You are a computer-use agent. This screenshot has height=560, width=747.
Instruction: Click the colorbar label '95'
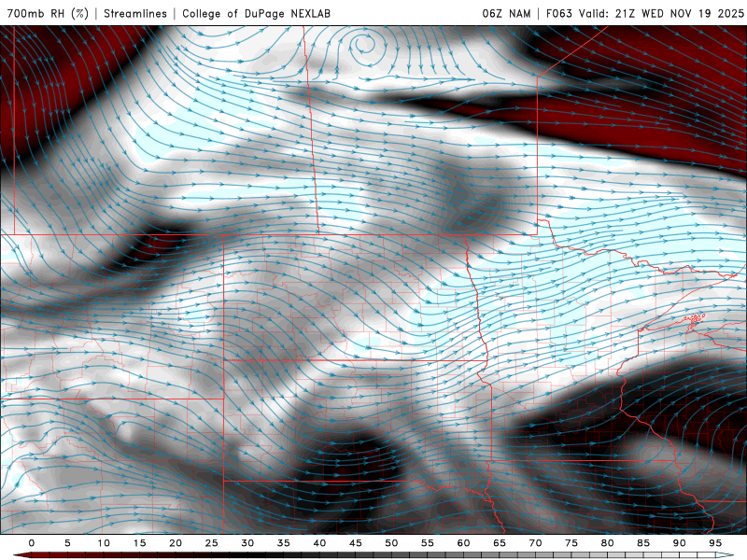coord(715,543)
